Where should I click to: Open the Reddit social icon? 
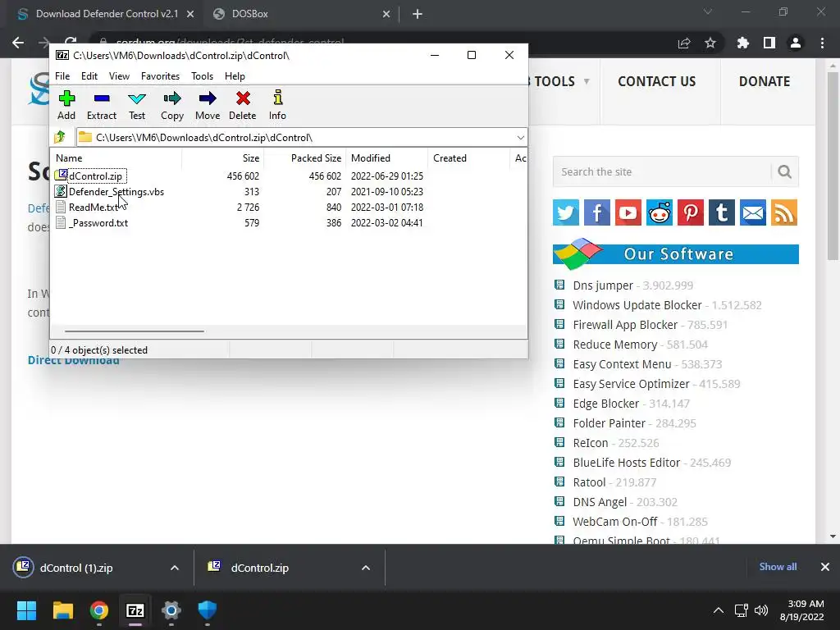[x=659, y=212]
